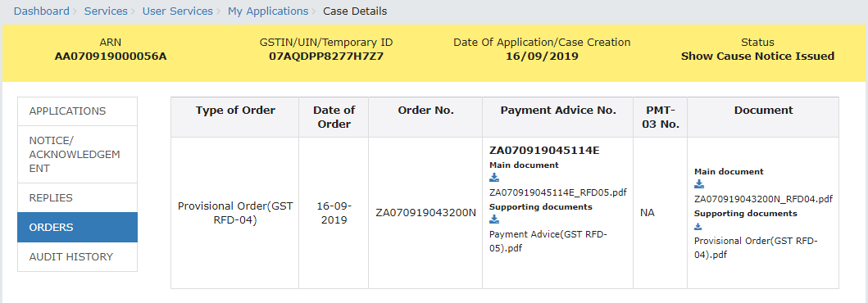Open the APPLICATIONS tab
The height and width of the screenshot is (303, 868).
tap(78, 111)
